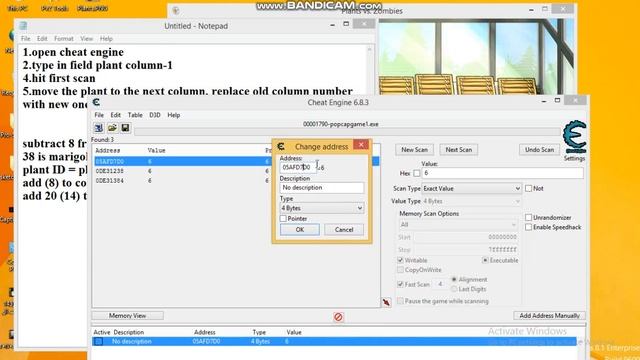
Task: Toggle the Executable checkbox
Action: tap(485, 260)
